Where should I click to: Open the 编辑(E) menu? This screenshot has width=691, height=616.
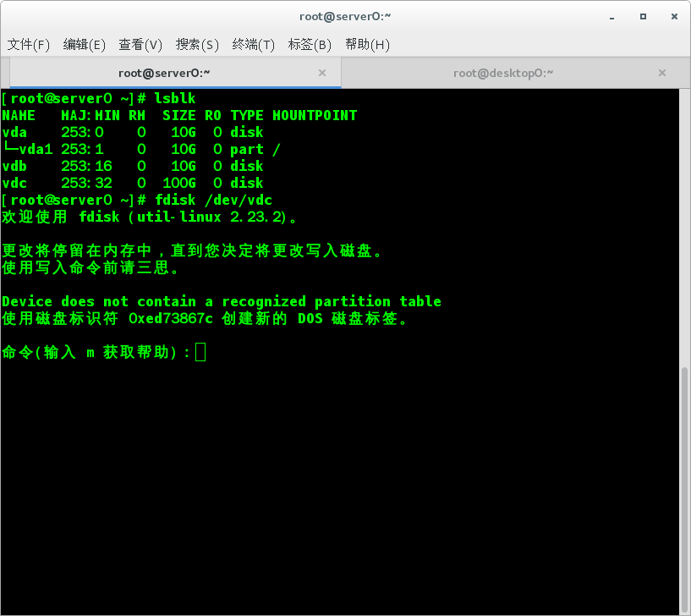point(84,45)
